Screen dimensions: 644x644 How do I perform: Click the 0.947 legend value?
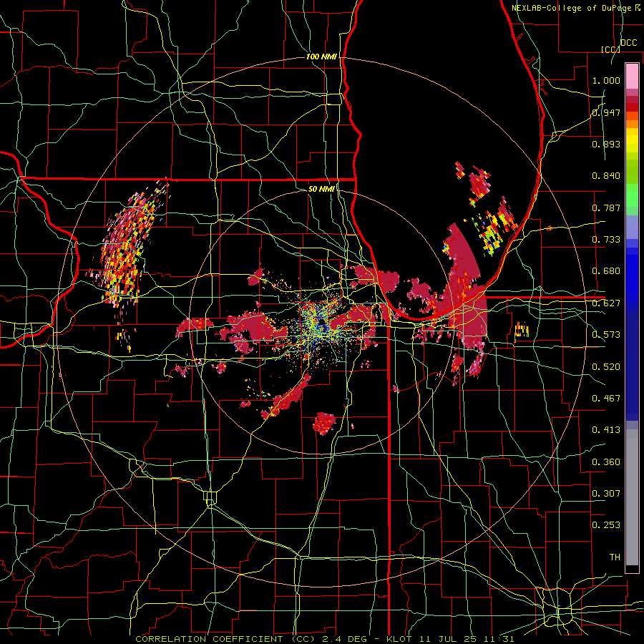coord(606,112)
